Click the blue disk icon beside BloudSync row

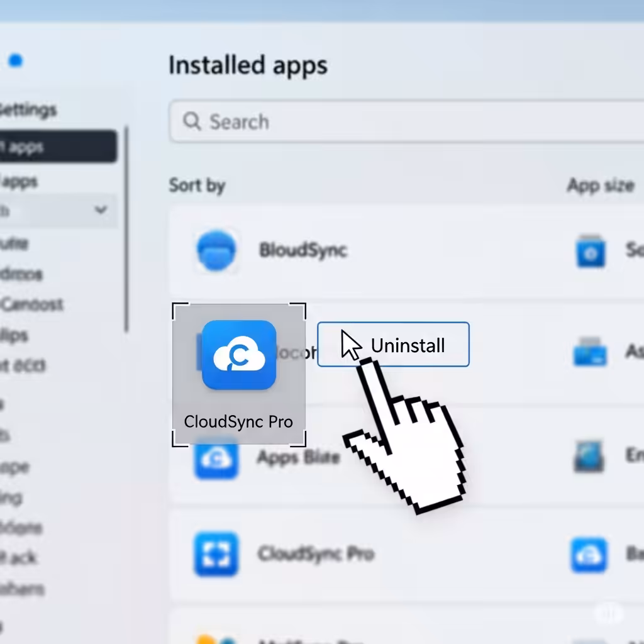591,250
